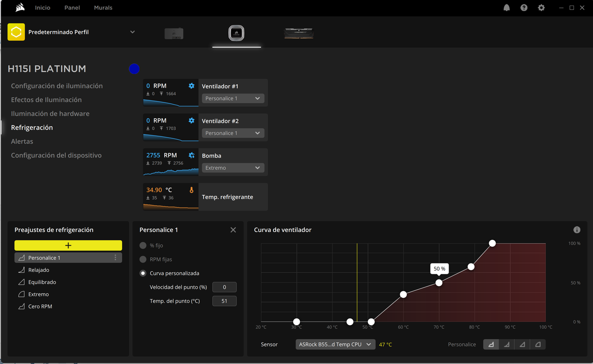Select the H115i cooler device thumbnail

[x=236, y=33]
